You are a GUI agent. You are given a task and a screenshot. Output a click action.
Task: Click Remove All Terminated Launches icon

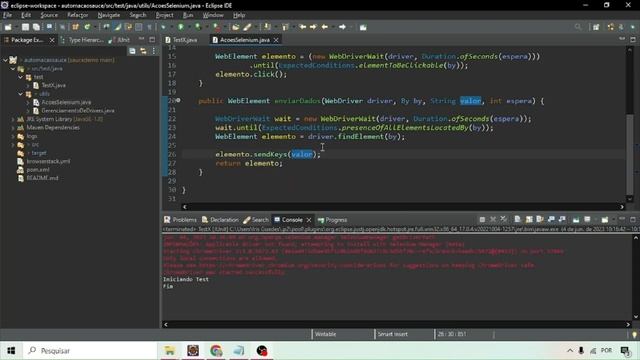pos(504,220)
